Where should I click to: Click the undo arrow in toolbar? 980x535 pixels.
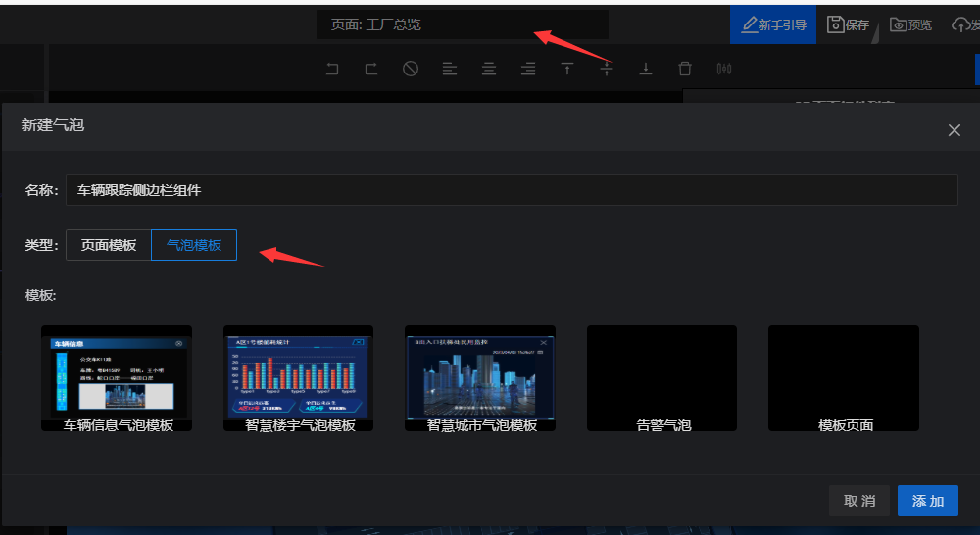point(332,69)
